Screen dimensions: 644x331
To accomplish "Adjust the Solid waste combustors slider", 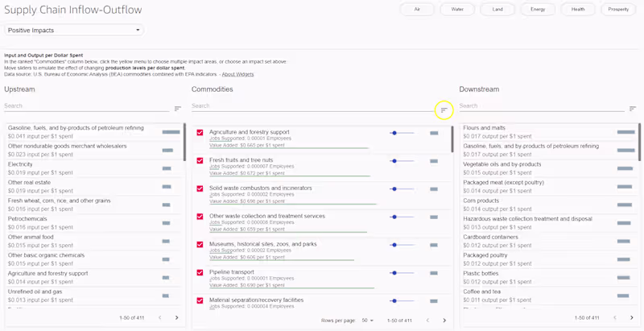I will (394, 188).
